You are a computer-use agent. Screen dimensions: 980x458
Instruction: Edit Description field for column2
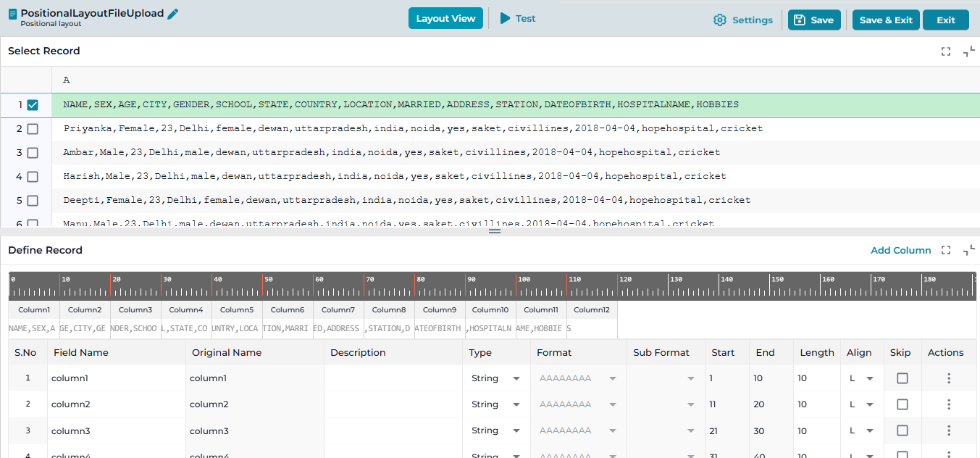pyautogui.click(x=393, y=404)
